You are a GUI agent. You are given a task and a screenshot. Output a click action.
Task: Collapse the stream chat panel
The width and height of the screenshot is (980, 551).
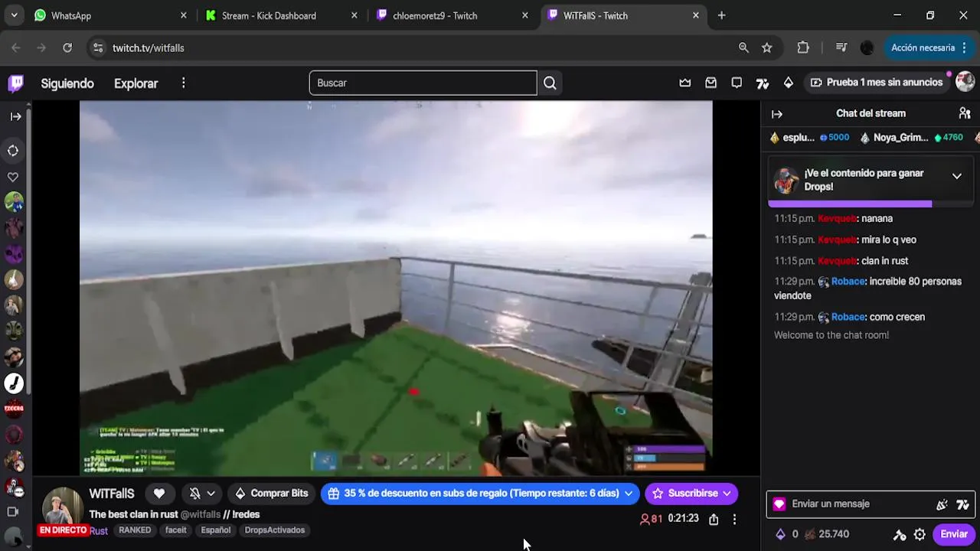point(777,114)
